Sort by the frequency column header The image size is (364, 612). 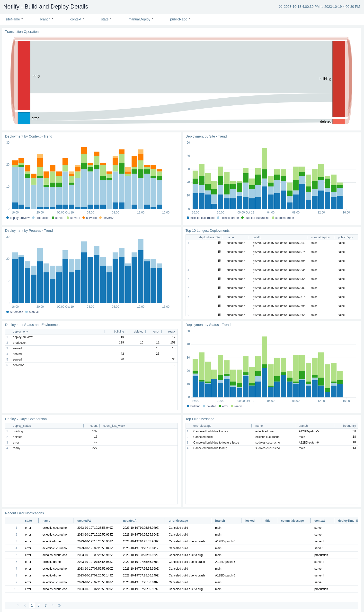pos(349,426)
